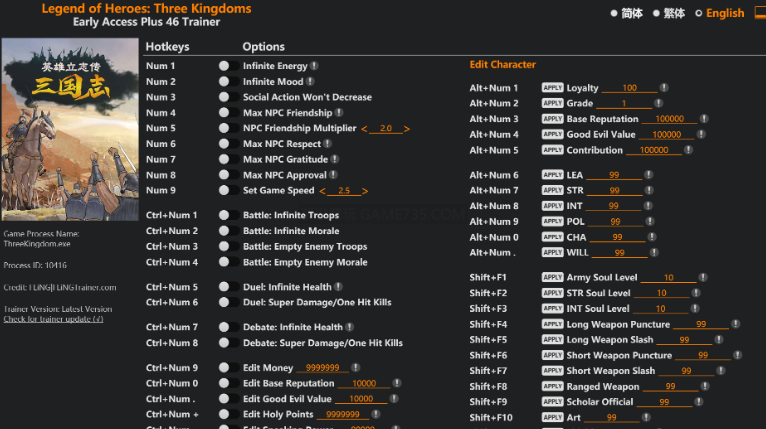
Task: Open Check for trainer update link
Action: 53,319
